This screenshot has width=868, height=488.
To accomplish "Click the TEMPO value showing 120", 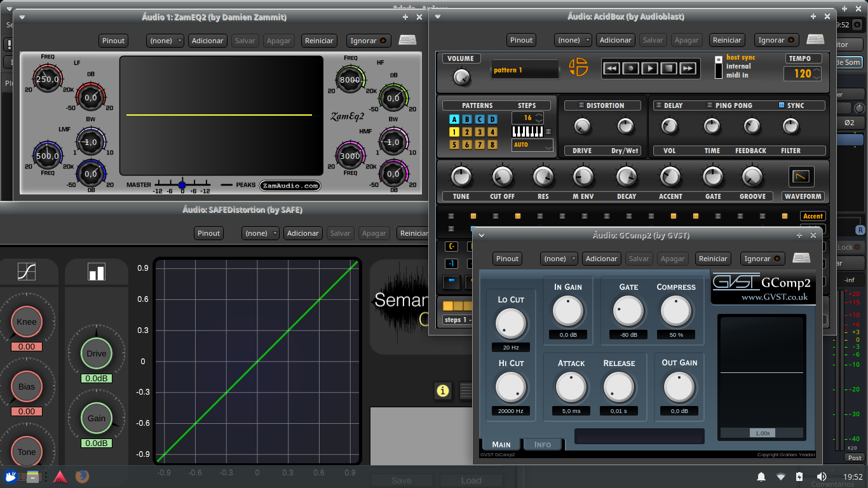I will pyautogui.click(x=802, y=74).
